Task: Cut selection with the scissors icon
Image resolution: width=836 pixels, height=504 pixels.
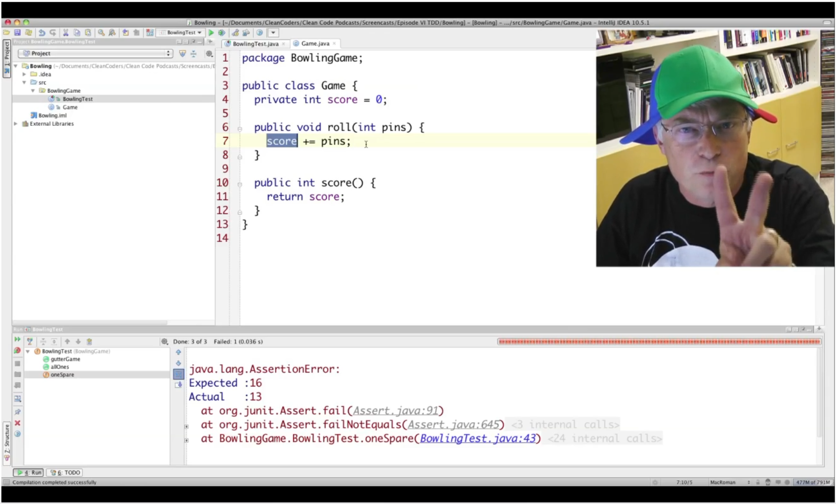Action: point(66,33)
